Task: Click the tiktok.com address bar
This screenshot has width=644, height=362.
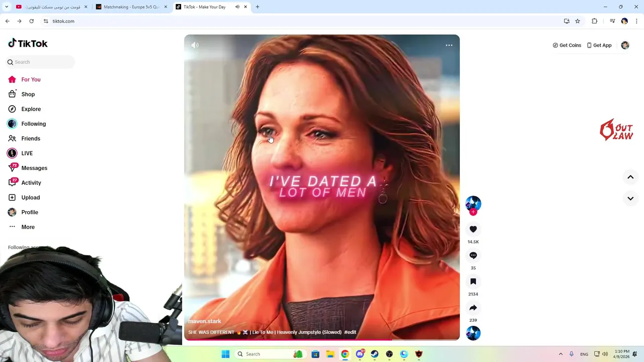Action: coord(302,21)
